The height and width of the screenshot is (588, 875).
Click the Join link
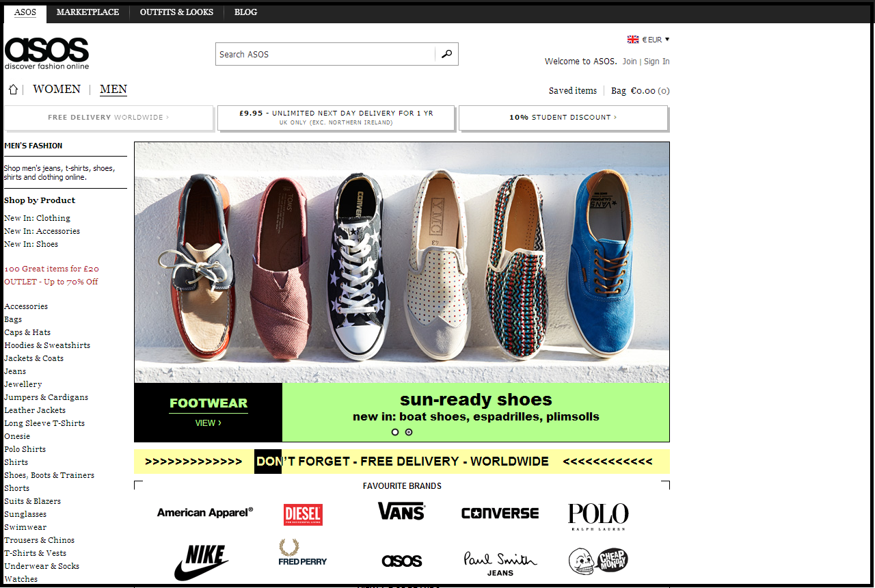click(629, 61)
